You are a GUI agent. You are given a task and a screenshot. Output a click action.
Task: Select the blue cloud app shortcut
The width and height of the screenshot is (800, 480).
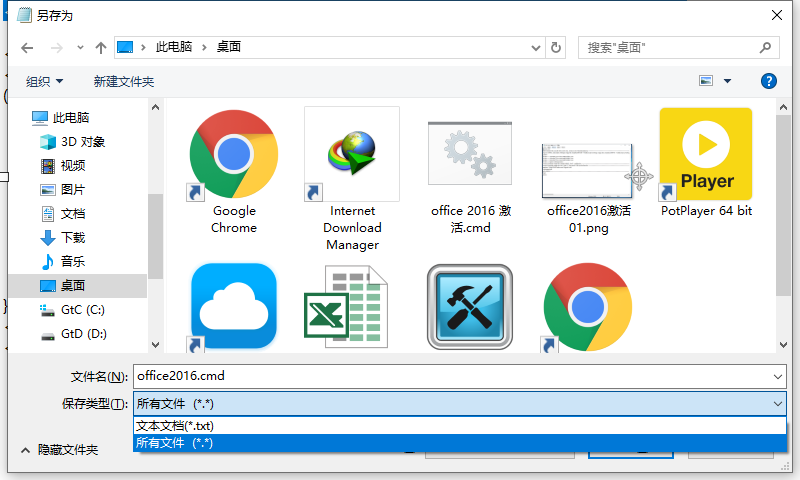[234, 307]
